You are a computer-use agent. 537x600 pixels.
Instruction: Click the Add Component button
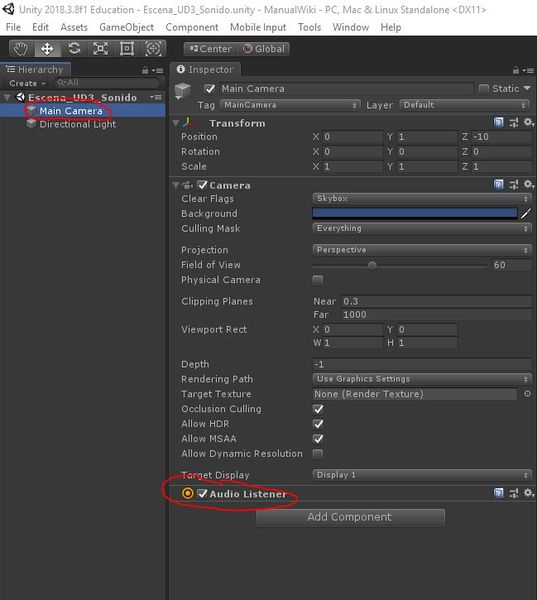click(x=350, y=517)
